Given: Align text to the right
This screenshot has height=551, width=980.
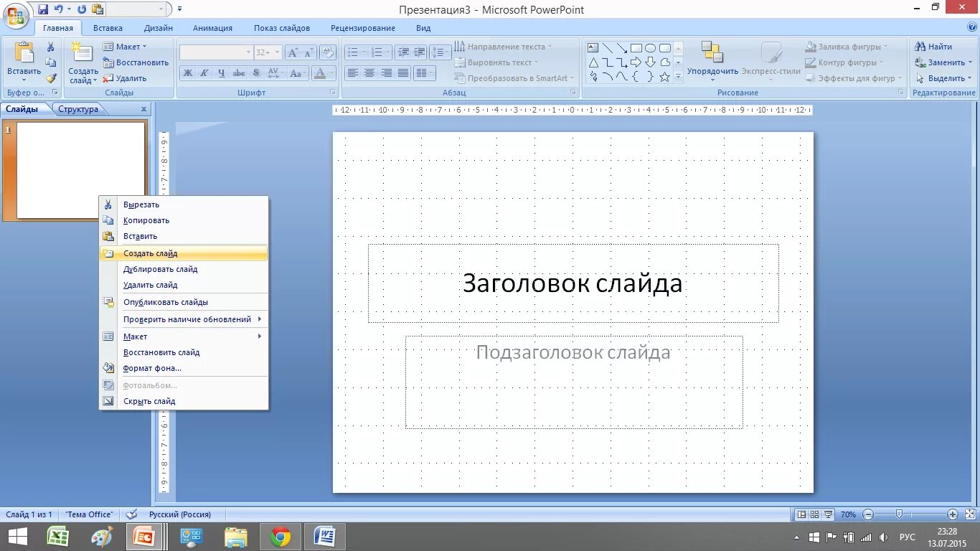Looking at the screenshot, I should (x=386, y=73).
